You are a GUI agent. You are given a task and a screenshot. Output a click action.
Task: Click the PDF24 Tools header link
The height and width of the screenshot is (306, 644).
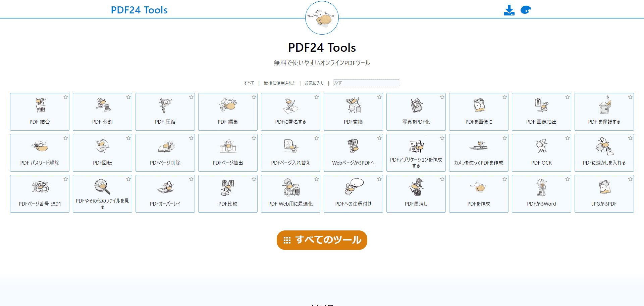tap(139, 10)
